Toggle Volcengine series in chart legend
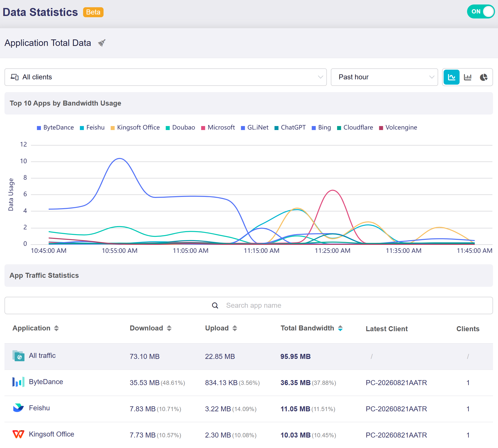 (x=398, y=128)
